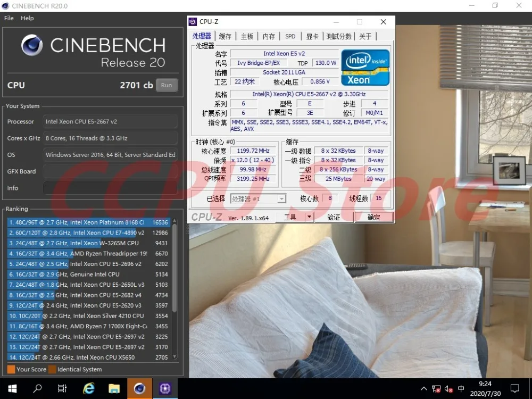Viewport: 532px width, 399px height.
Task: Switch to the SPD tab in CPU-Z
Action: pyautogui.click(x=290, y=36)
